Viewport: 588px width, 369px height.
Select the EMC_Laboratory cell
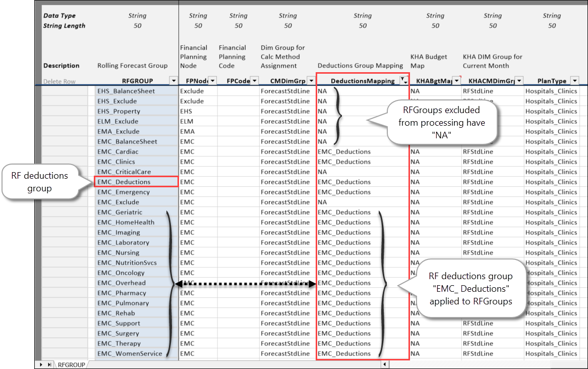pyautogui.click(x=136, y=243)
